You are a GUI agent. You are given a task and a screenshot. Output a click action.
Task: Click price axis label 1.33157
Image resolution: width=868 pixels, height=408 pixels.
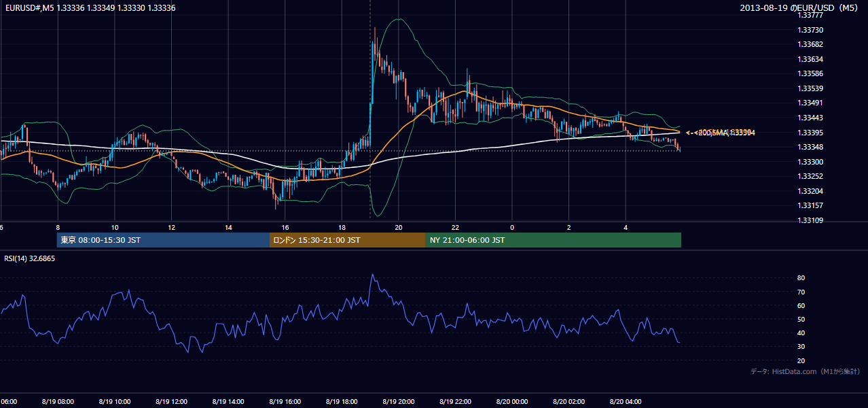click(x=810, y=205)
